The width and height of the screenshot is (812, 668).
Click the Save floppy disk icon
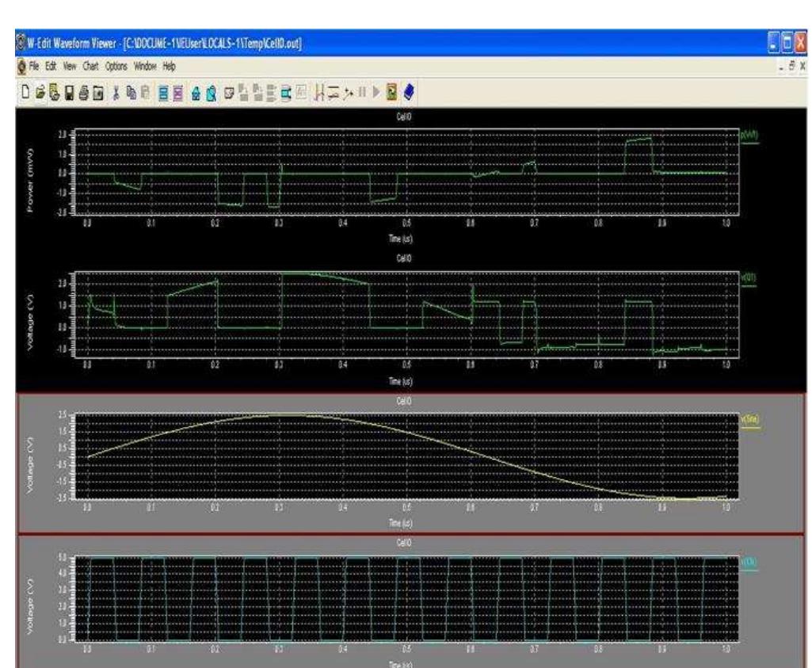coord(69,93)
